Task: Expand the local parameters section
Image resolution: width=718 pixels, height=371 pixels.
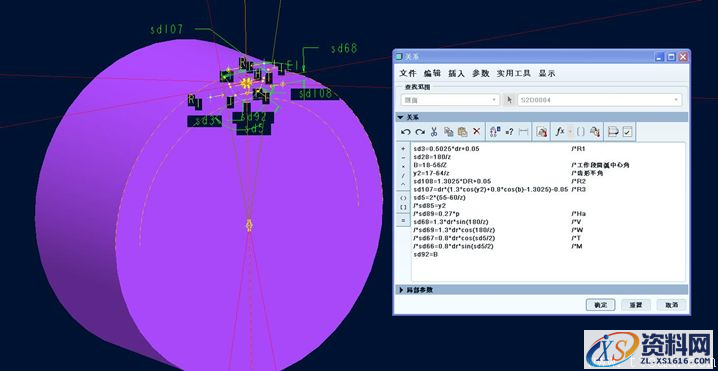Action: (x=541, y=289)
